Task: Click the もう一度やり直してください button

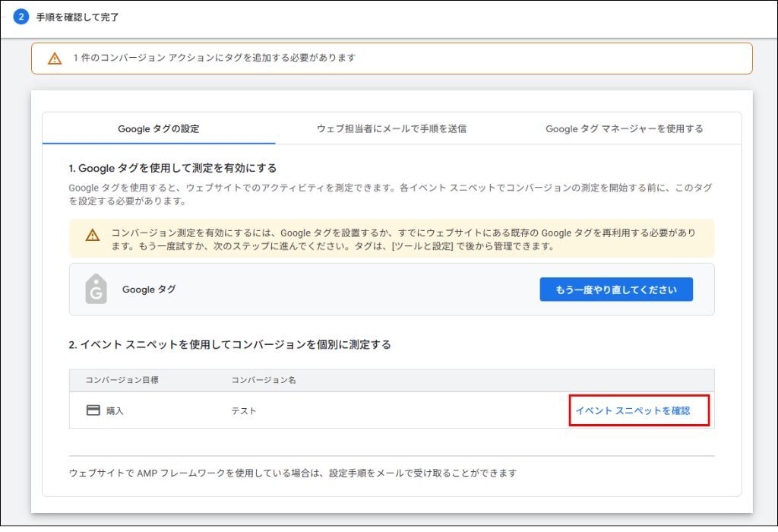Action: [616, 290]
